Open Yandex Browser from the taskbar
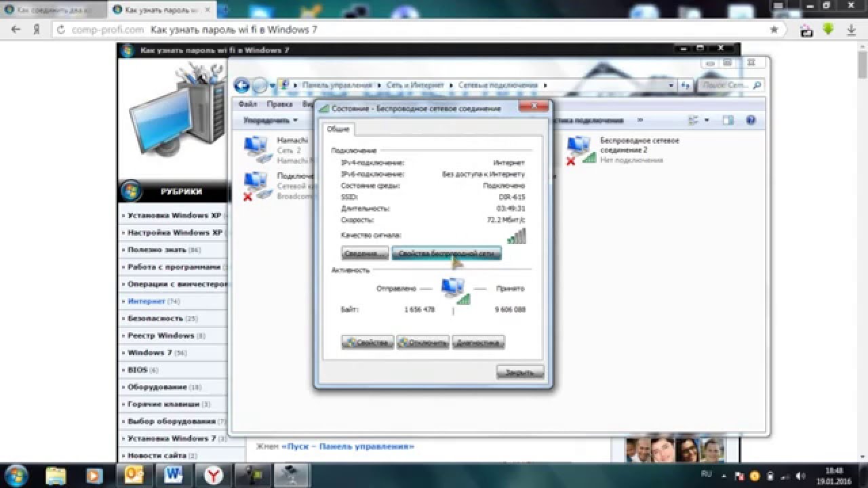The height and width of the screenshot is (488, 868). click(214, 474)
